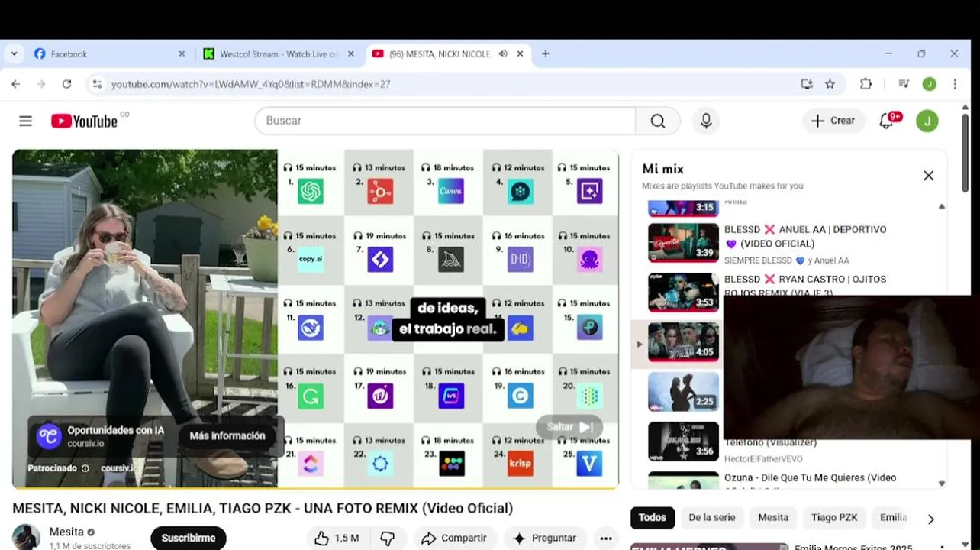This screenshot has width=980, height=550.
Task: Start voice search with microphone icon
Action: point(706,121)
